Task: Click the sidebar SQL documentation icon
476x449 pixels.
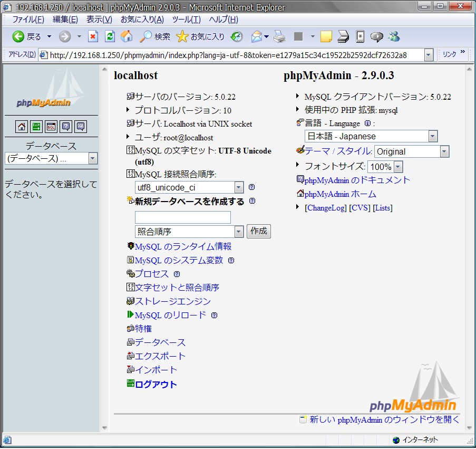Action: (x=81, y=127)
